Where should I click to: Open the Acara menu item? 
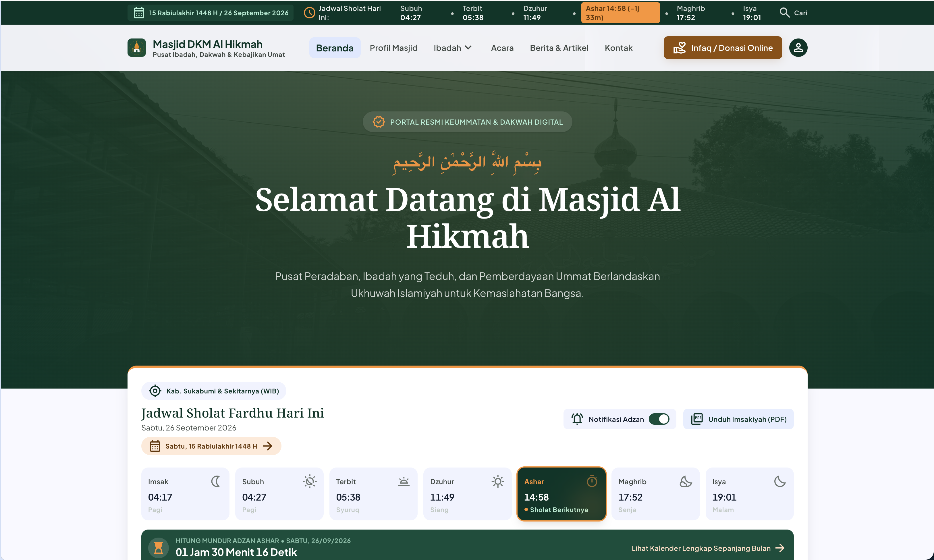502,48
